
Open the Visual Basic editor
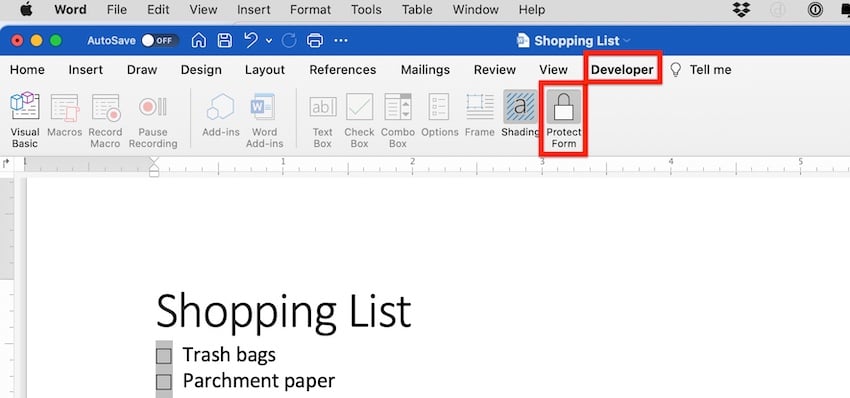pyautogui.click(x=25, y=120)
